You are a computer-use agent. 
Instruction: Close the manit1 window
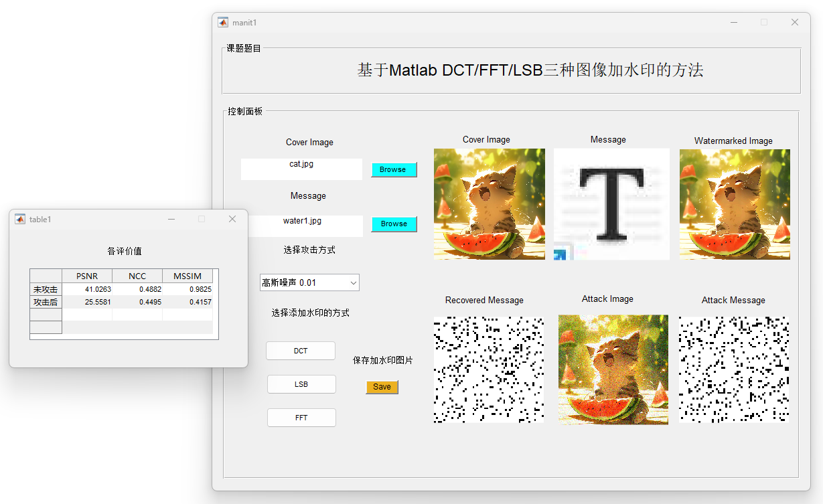tap(795, 22)
